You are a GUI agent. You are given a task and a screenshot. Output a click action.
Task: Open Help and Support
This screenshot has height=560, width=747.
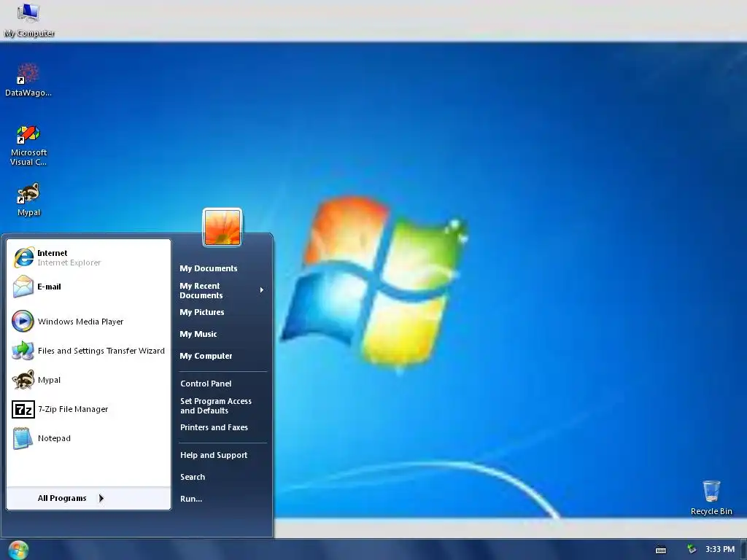(222, 455)
